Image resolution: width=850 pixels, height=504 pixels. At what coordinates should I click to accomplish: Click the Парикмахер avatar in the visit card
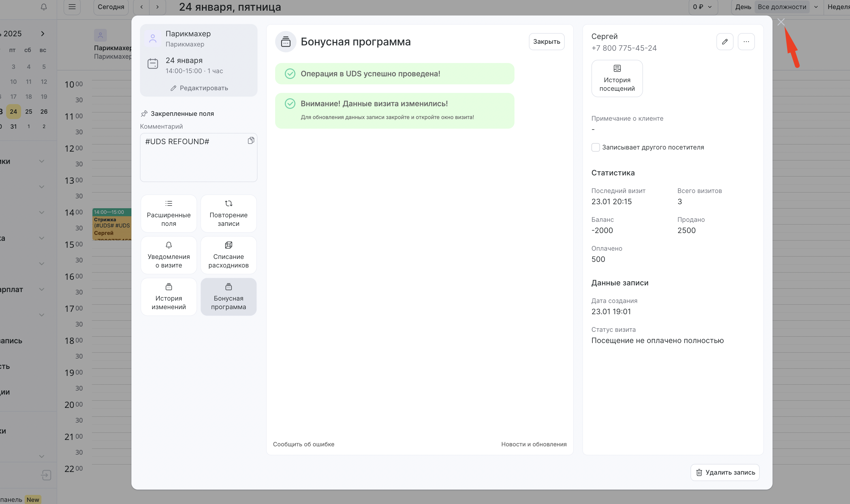click(153, 38)
